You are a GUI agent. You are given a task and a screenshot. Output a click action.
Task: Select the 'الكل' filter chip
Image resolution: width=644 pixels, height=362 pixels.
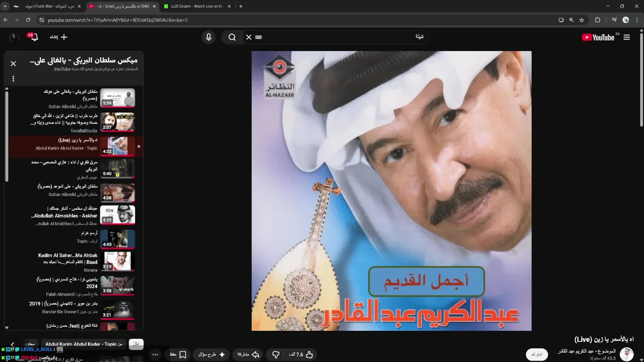(x=136, y=344)
